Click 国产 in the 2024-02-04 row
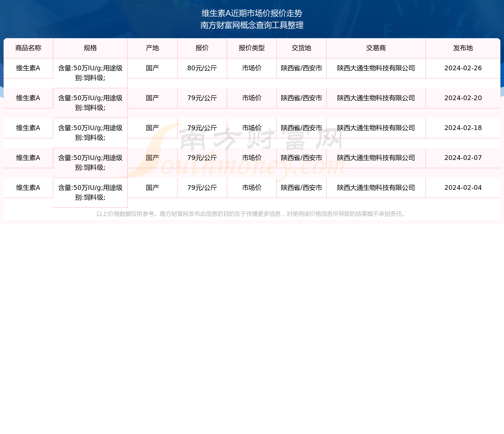 tap(153, 188)
